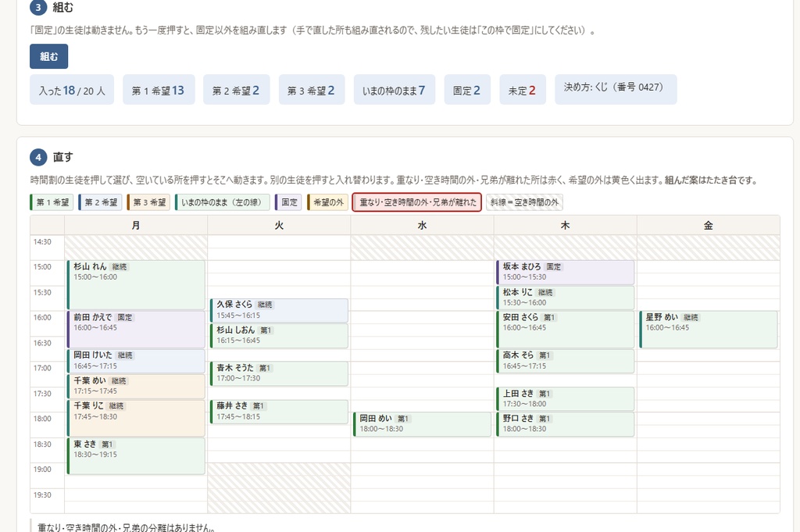Select 坂本 まひろ fixed block
This screenshot has width=800, height=532.
pos(566,273)
